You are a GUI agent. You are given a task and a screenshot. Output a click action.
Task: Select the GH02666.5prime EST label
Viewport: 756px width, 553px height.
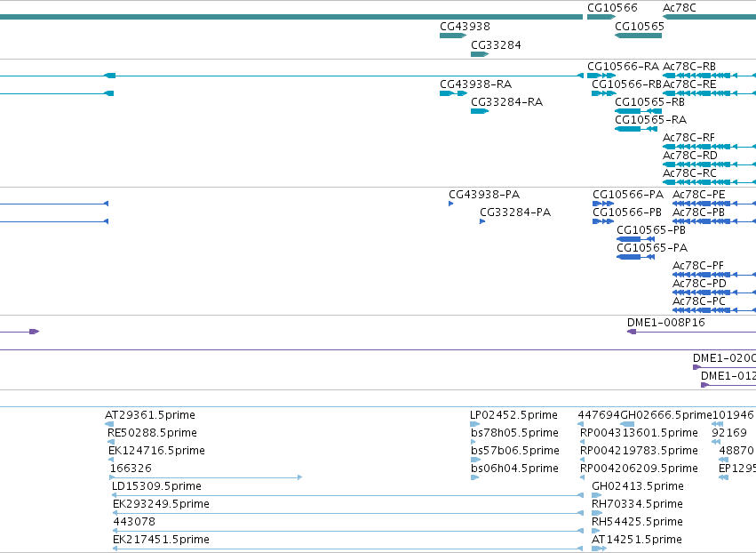click(x=666, y=415)
